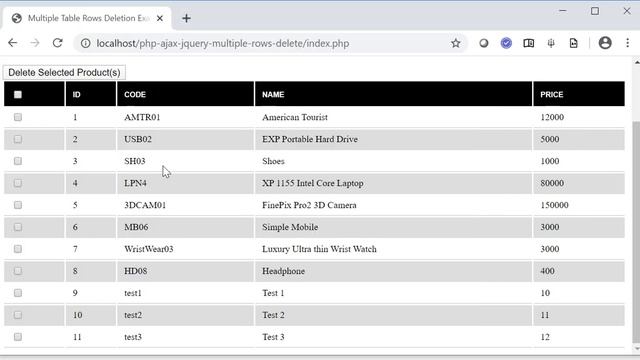Open the document extension icon
The width and height of the screenshot is (640, 360).
573,43
